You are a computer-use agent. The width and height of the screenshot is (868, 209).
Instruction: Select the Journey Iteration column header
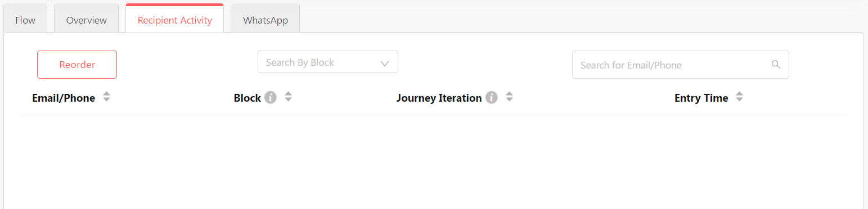(439, 98)
